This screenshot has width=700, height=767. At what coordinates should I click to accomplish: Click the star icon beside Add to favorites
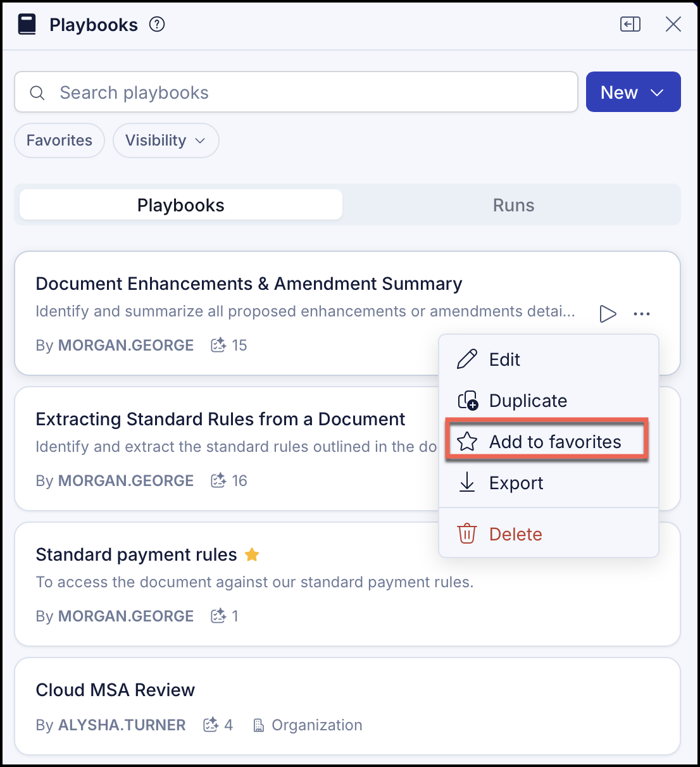click(x=467, y=442)
